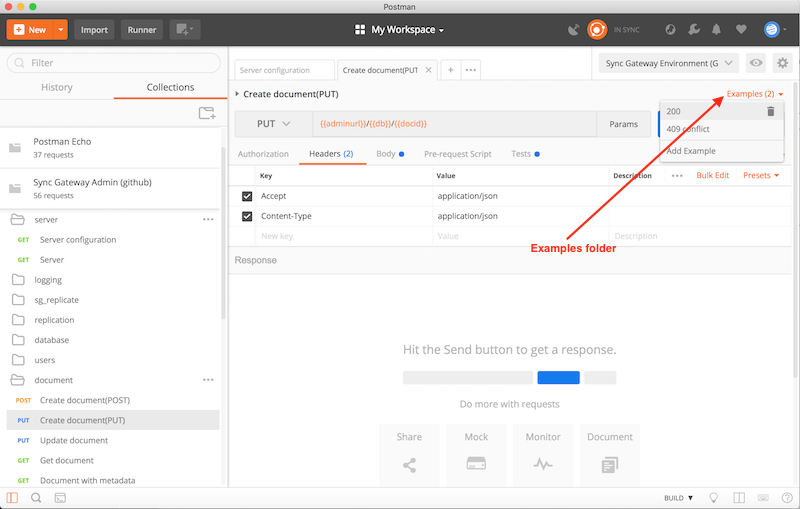Open the PUT method dropdown
The image size is (800, 509).
click(x=273, y=124)
